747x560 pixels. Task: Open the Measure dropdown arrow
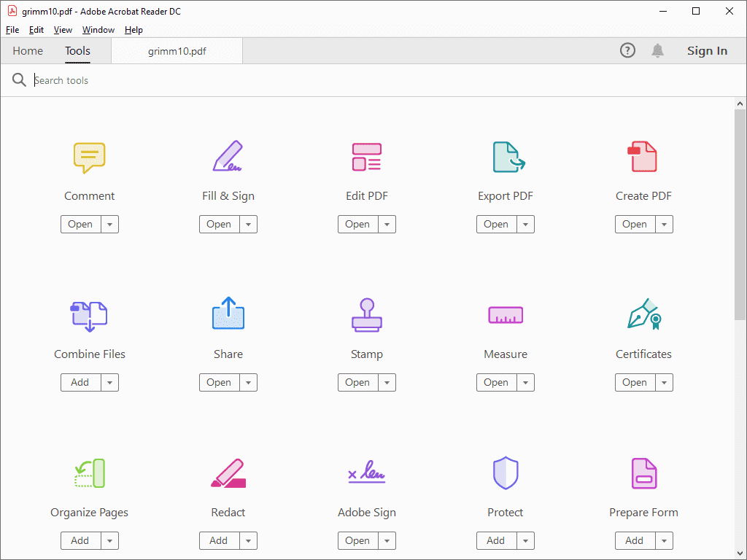pos(526,382)
